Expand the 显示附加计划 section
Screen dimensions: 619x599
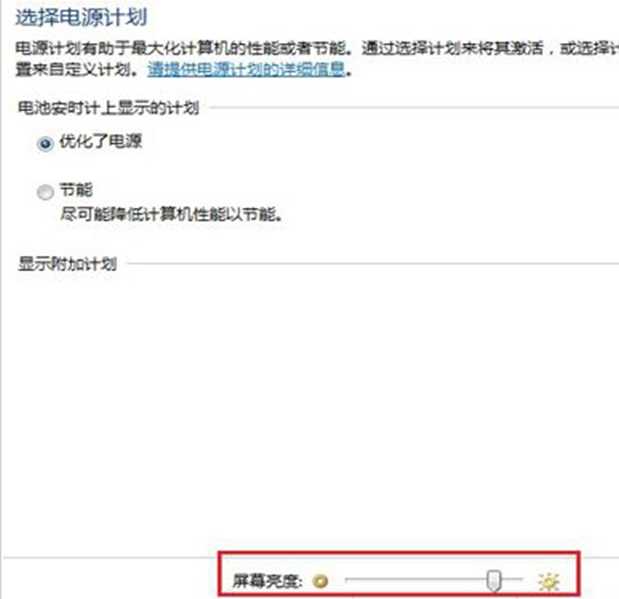68,264
